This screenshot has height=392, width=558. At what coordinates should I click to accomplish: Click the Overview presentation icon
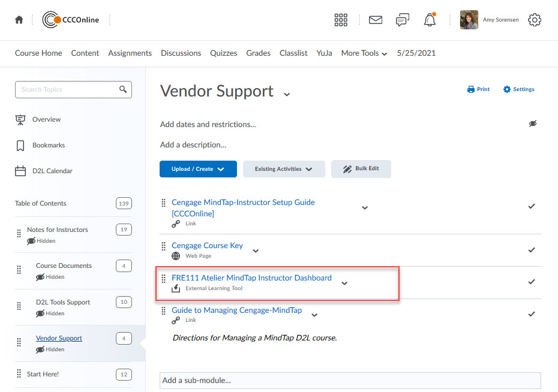tap(20, 120)
